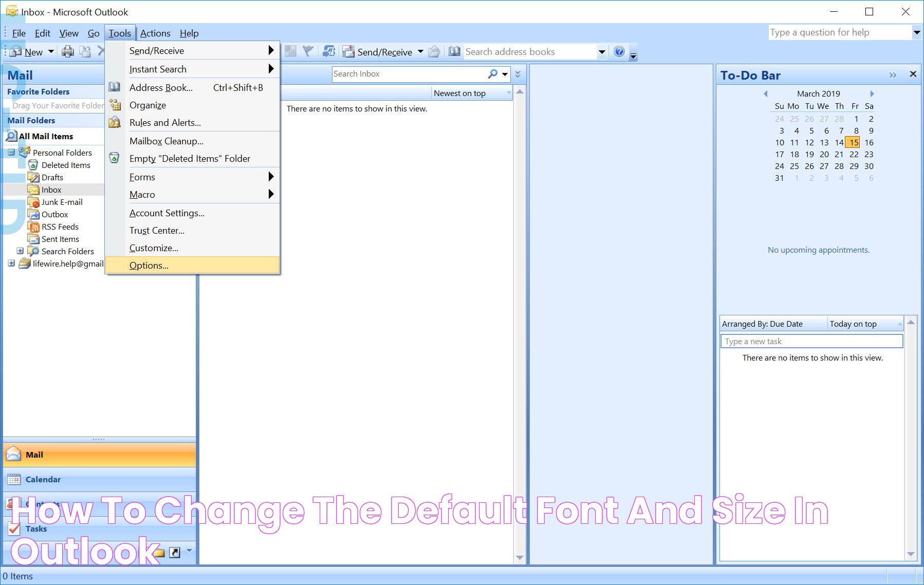Image resolution: width=924 pixels, height=585 pixels.
Task: Select Options... in Tools menu
Action: tap(192, 266)
